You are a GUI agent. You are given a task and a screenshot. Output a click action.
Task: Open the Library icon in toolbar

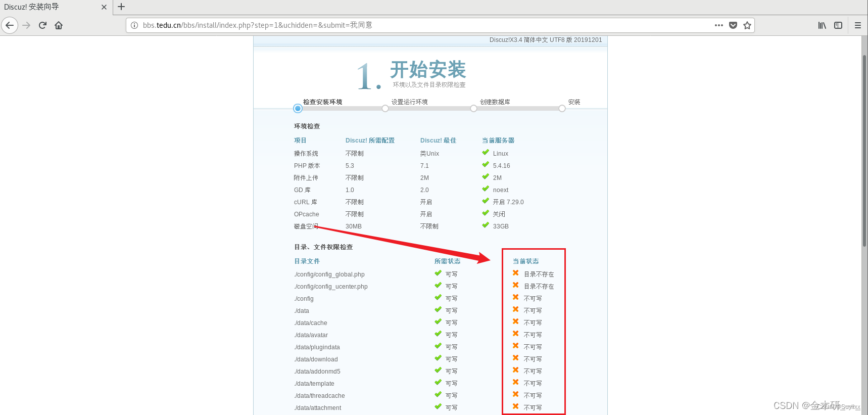[822, 25]
